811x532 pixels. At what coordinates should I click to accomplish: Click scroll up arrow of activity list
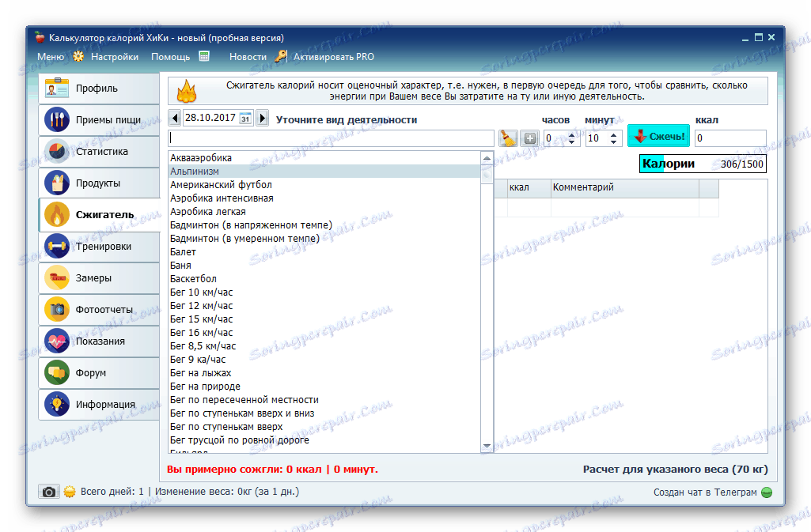[487, 157]
